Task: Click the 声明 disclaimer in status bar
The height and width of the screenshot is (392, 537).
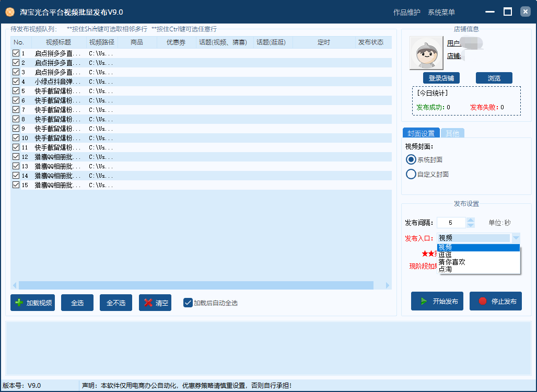Action: tap(186, 386)
